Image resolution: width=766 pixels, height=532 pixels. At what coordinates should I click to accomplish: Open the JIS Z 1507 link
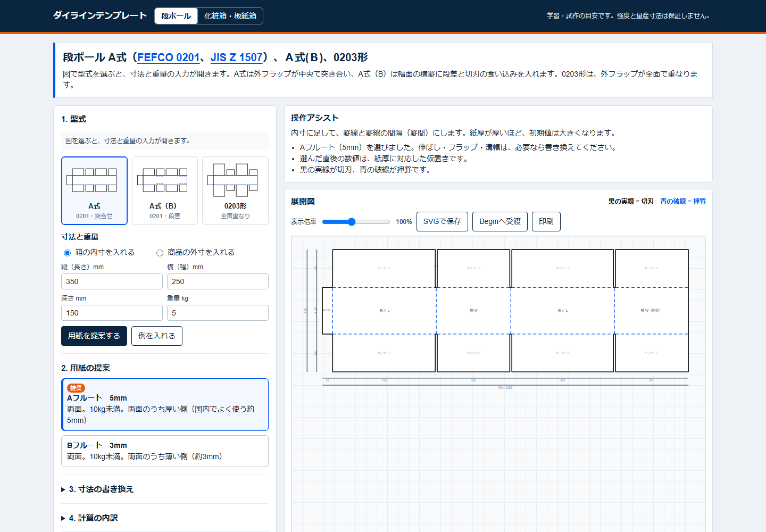point(237,57)
